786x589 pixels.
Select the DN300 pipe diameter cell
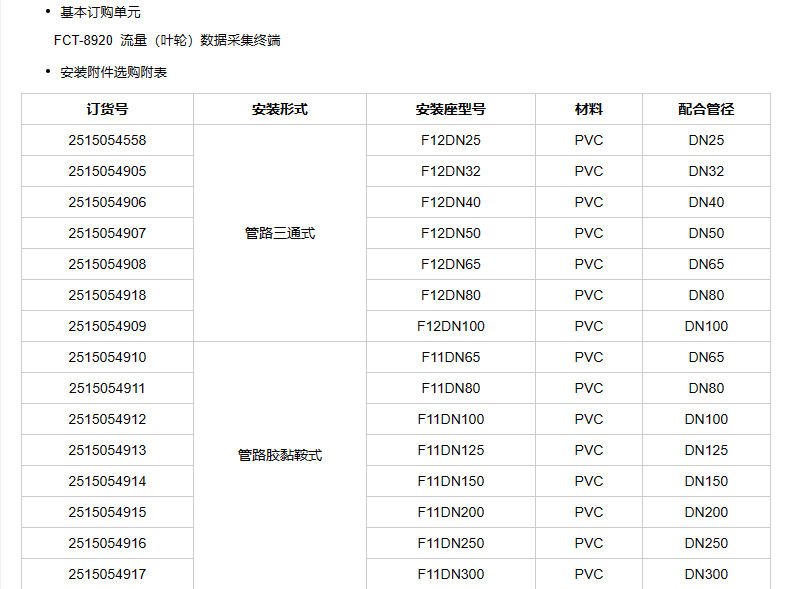[x=706, y=574]
